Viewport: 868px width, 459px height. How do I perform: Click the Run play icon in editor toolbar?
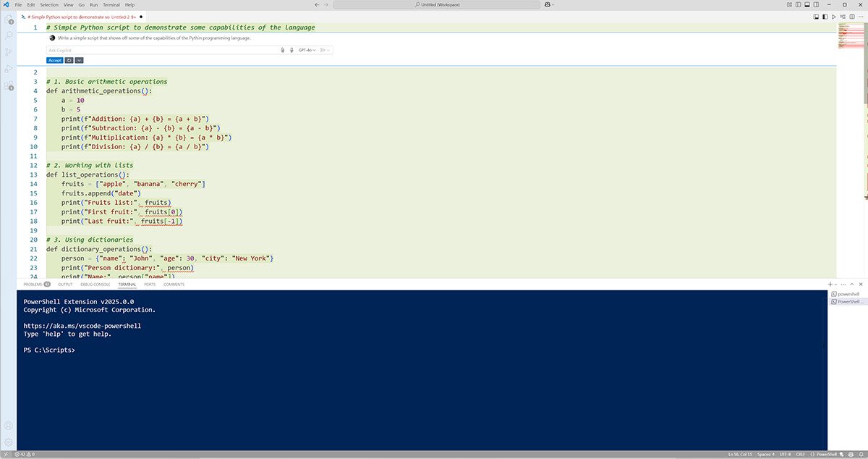[835, 16]
